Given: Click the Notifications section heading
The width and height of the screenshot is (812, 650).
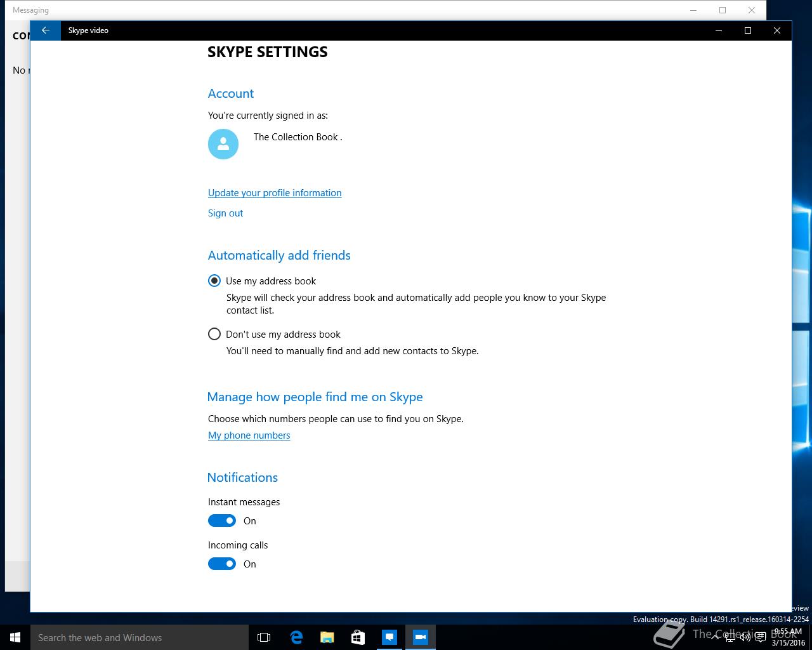Looking at the screenshot, I should pos(242,477).
